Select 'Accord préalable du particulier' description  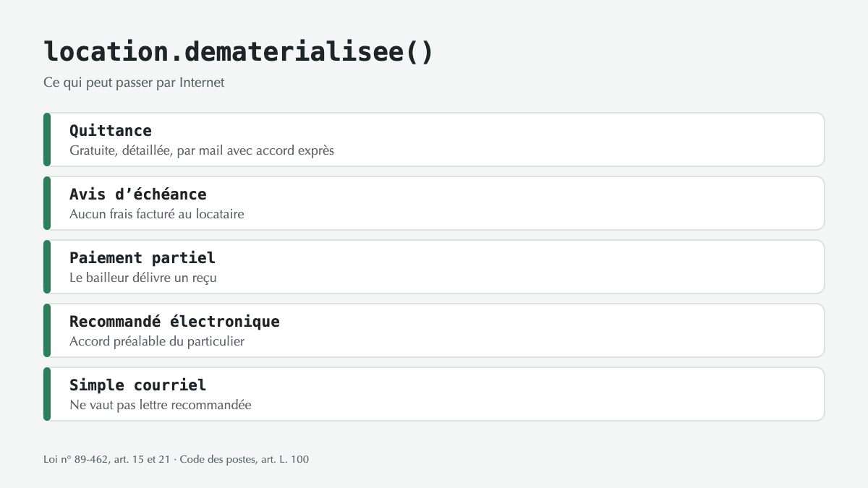coord(157,342)
